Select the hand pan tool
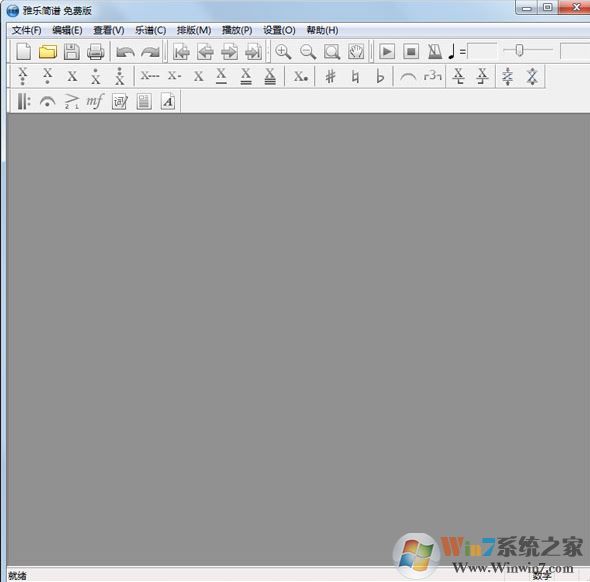 click(356, 52)
